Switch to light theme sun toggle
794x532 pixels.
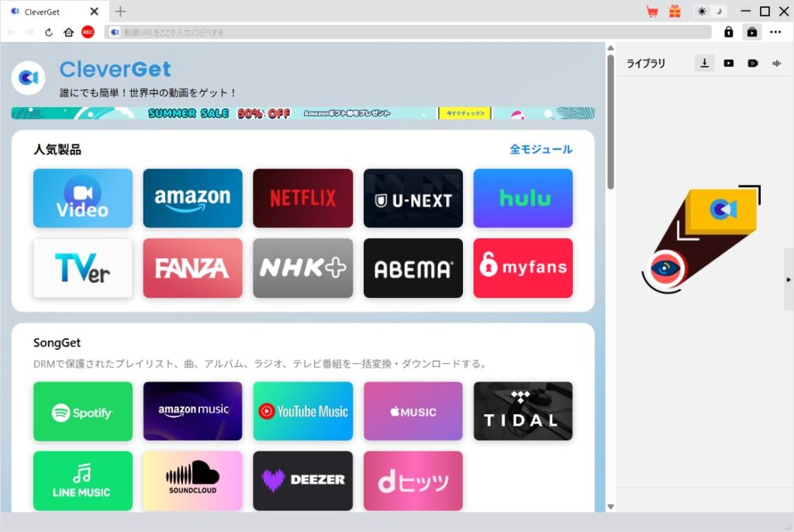pos(702,11)
